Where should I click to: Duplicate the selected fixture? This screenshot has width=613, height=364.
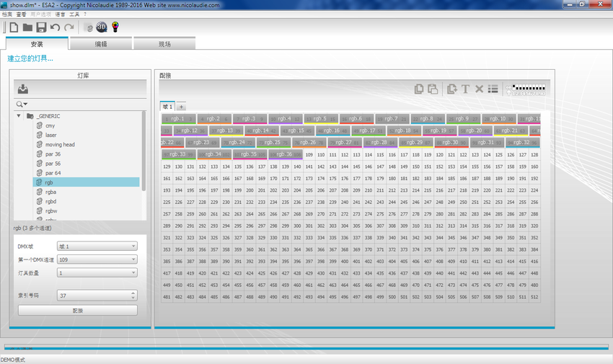(x=452, y=89)
